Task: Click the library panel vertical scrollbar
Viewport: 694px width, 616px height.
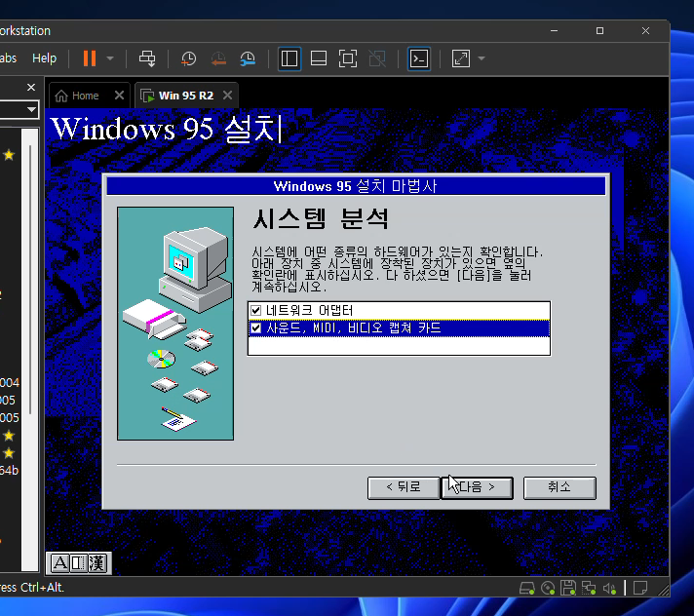Action: (30, 279)
